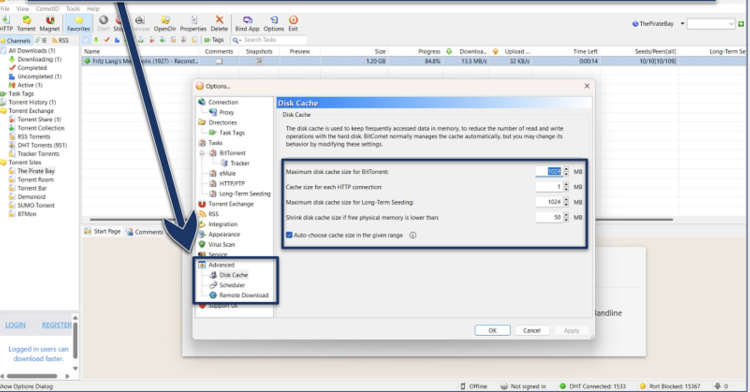Switch to the IE tab

click(x=41, y=41)
